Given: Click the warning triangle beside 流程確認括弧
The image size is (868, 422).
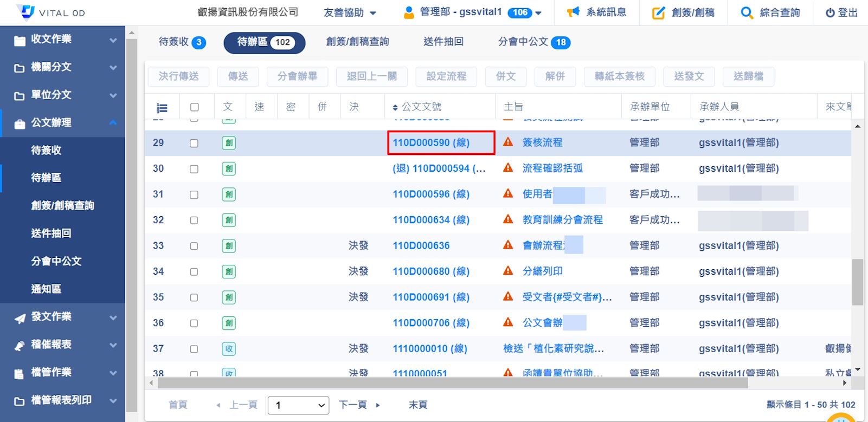Looking at the screenshot, I should click(x=508, y=167).
